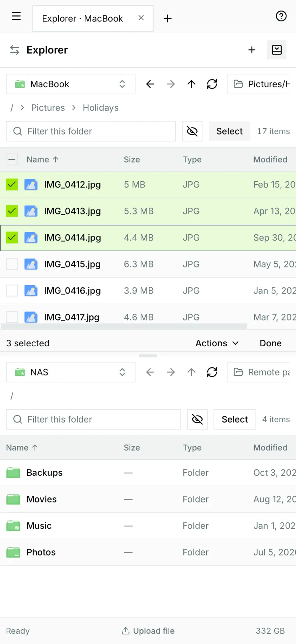The width and height of the screenshot is (296, 644).
Task: Click IMG_0412.jpg image file icon
Action: tap(31, 185)
